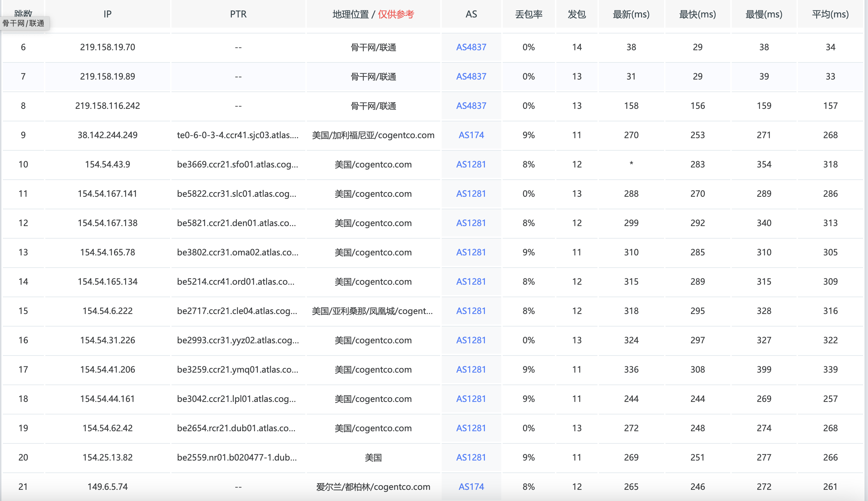Select IP address 219.158.19.70
Screen dimensions: 868x501
point(107,47)
